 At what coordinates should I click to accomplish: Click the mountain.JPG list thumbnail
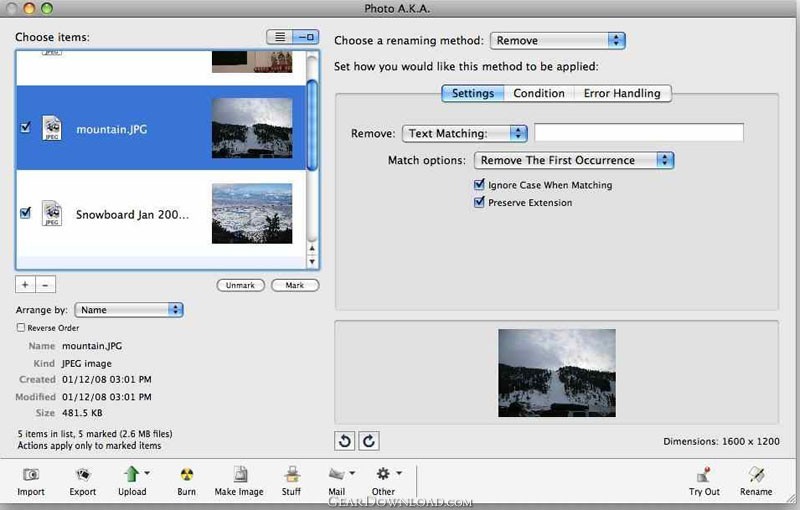252,128
